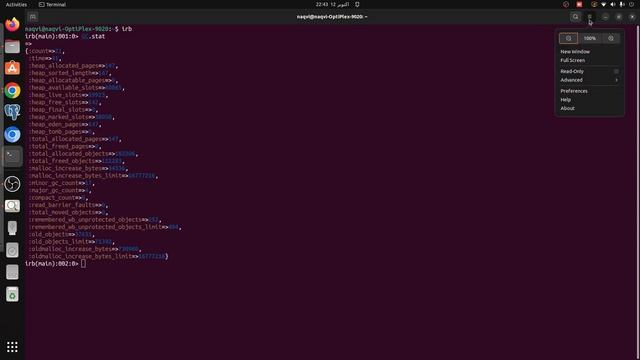Open the microphone indicator in top bar
Screen dimensions: 640x360
pos(622,4)
